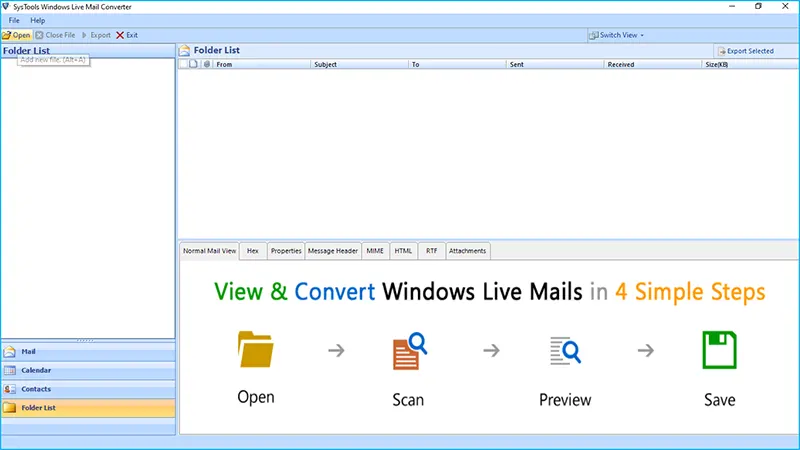This screenshot has width=800, height=450.
Task: Switch to the Message Header tab
Action: point(333,251)
